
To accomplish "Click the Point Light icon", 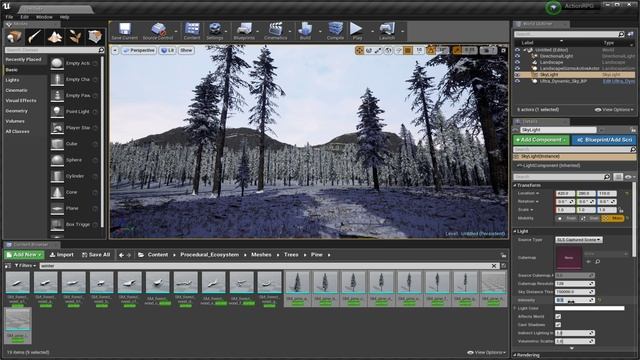I will pos(57,111).
